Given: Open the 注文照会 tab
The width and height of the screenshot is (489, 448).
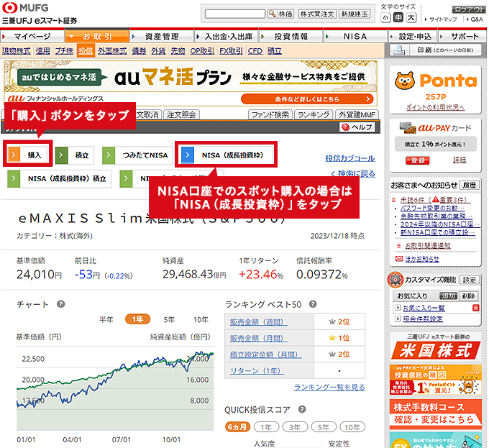Looking at the screenshot, I should pos(181,115).
